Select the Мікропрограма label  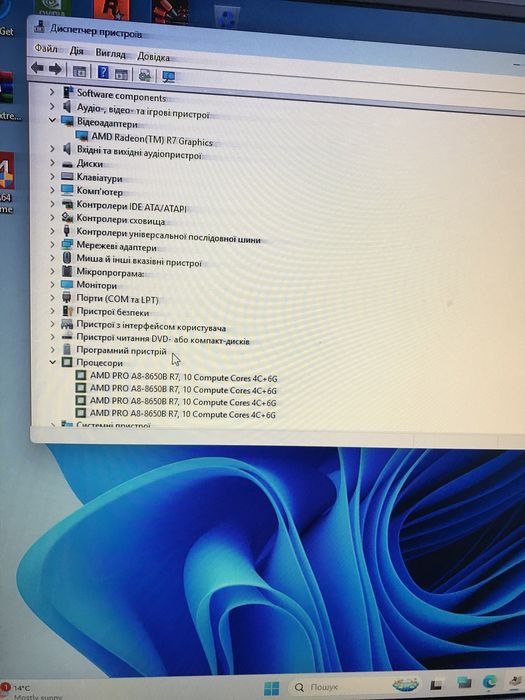pyautogui.click(x=110, y=272)
